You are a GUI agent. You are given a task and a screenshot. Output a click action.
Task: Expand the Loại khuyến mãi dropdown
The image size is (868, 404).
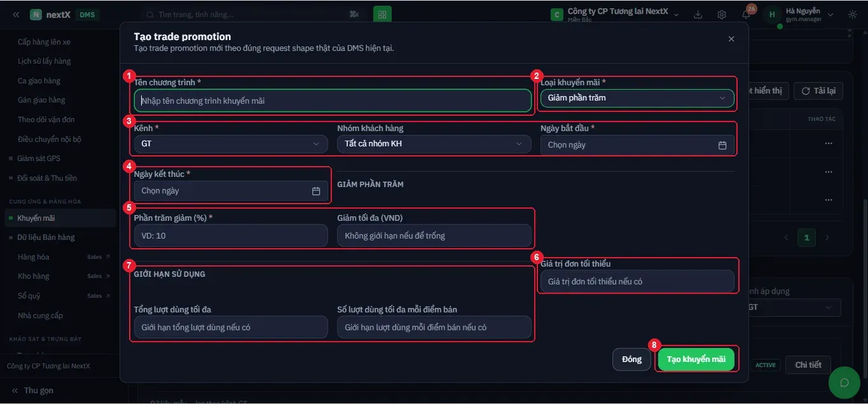[637, 98]
